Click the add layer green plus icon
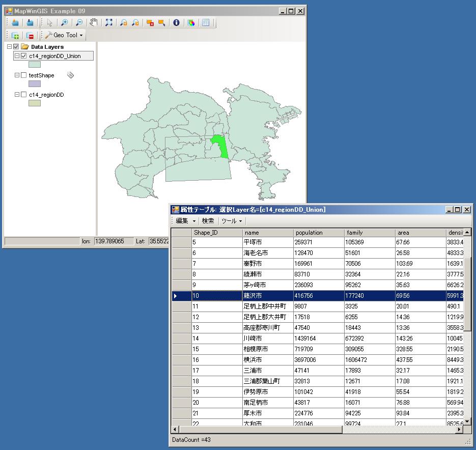Viewport: 476px width, 450px height. 16,36
